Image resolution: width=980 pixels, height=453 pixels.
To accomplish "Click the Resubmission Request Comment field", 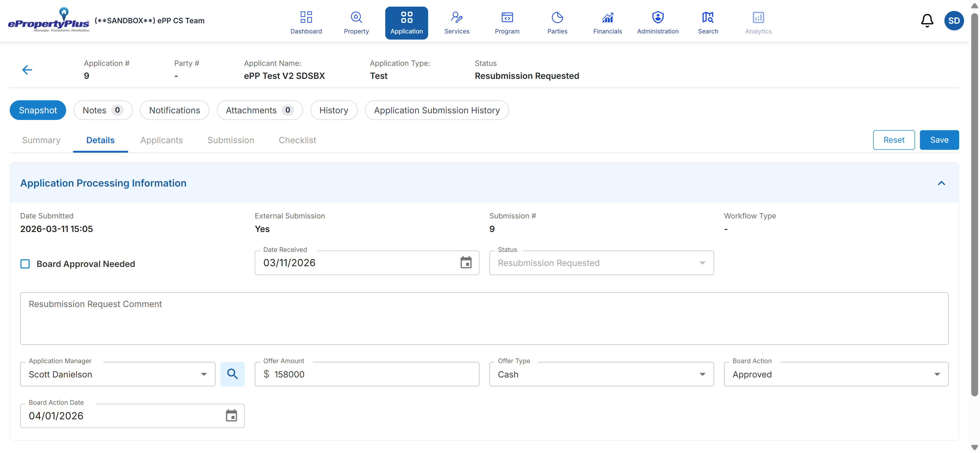I will [x=484, y=318].
